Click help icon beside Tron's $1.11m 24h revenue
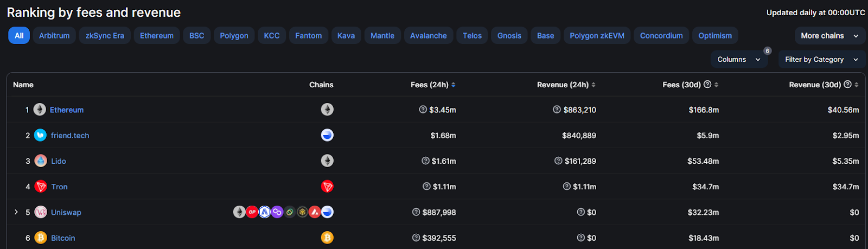868x249 pixels. tap(566, 187)
